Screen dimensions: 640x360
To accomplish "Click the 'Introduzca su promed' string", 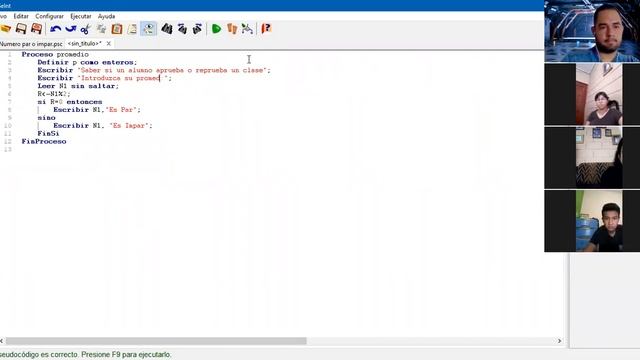I will coord(123,78).
